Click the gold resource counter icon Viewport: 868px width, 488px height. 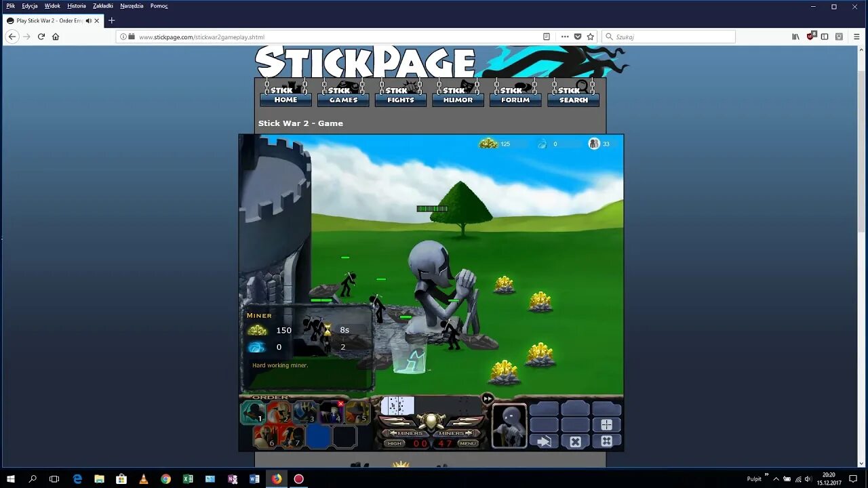488,144
